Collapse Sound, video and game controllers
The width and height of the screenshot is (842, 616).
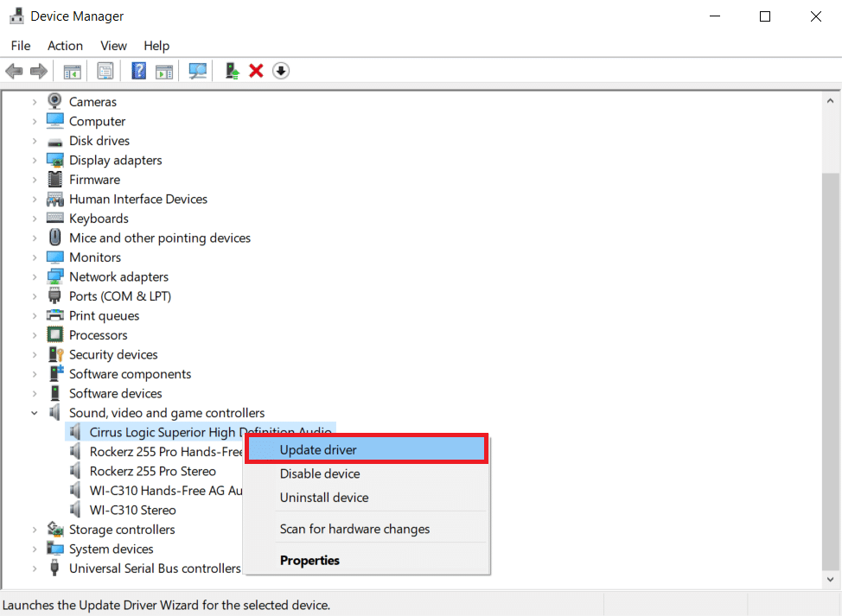[35, 413]
